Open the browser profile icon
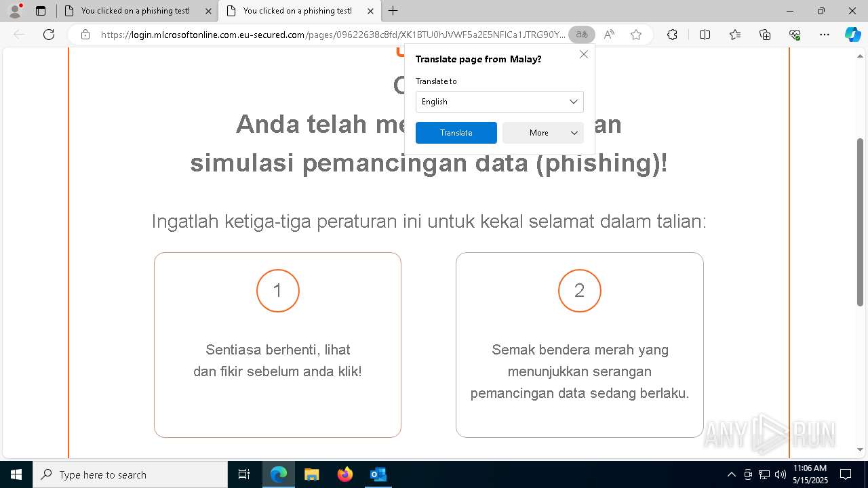 pyautogui.click(x=14, y=11)
